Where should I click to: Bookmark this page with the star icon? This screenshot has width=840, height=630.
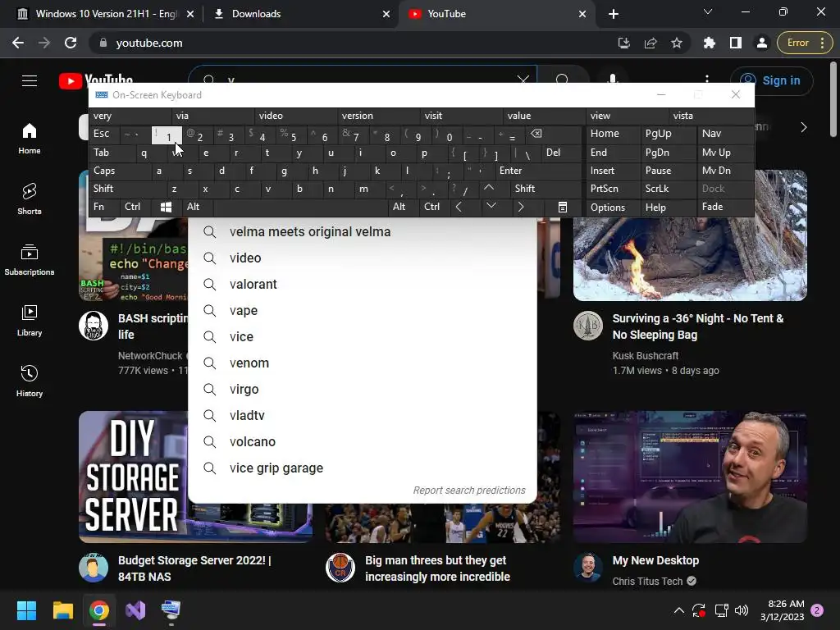coord(677,43)
